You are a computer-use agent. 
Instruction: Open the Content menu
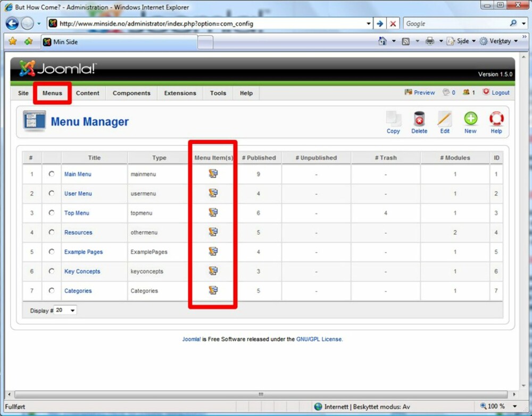point(88,93)
